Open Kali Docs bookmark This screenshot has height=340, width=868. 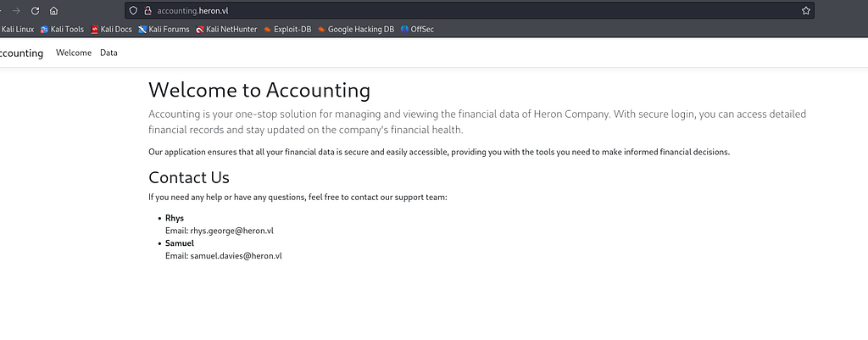pos(111,30)
